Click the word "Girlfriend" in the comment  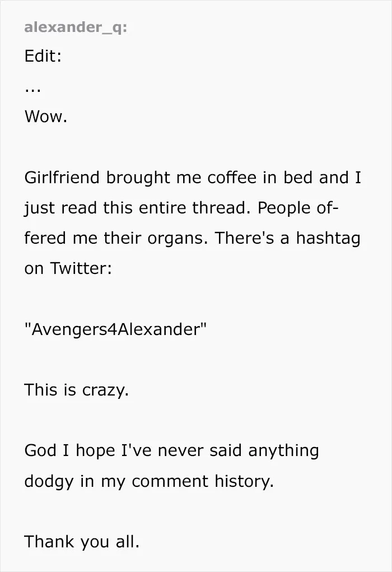click(x=62, y=178)
